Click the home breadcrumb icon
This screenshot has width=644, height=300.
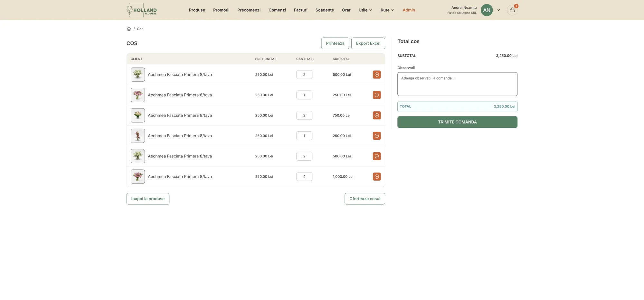(x=129, y=29)
